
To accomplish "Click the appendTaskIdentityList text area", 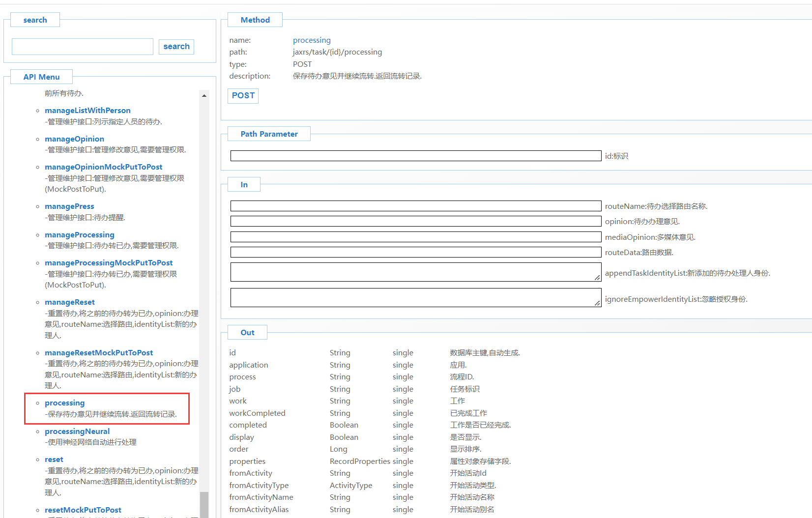I will coord(415,272).
